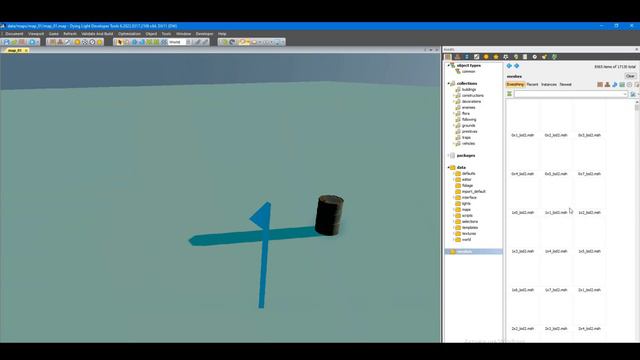Image resolution: width=640 pixels, height=360 pixels.
Task: Select the Everything tab
Action: [515, 84]
